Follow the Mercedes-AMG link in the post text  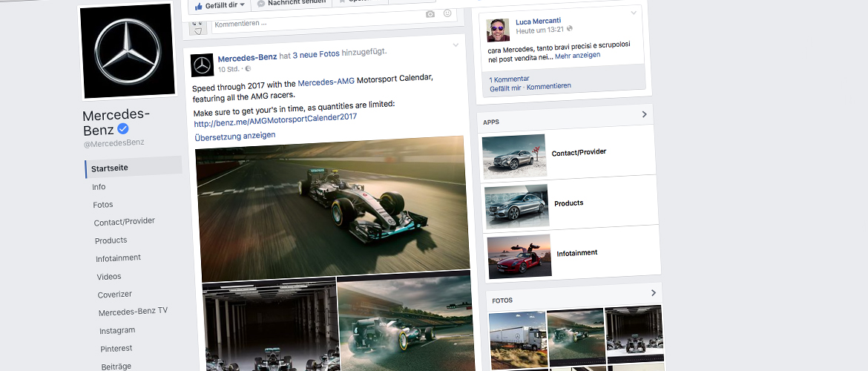click(x=326, y=82)
